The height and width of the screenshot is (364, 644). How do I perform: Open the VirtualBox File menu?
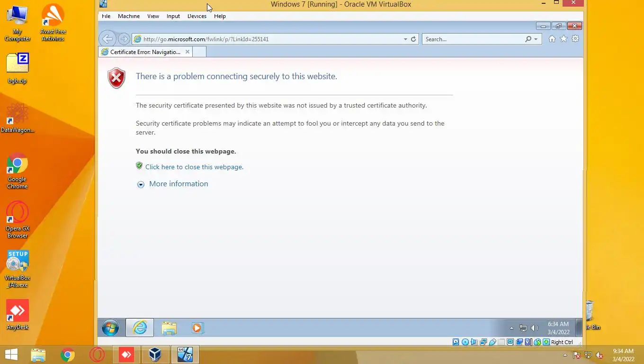click(x=106, y=16)
